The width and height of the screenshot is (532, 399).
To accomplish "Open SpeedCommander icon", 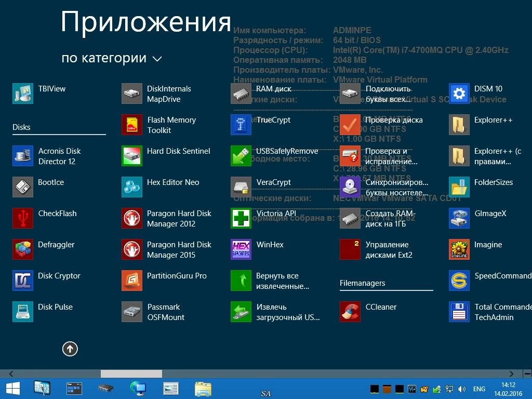I will pos(459,281).
